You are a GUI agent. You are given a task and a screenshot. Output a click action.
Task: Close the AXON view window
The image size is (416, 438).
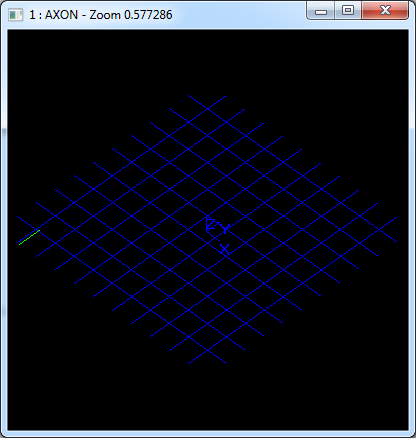385,11
